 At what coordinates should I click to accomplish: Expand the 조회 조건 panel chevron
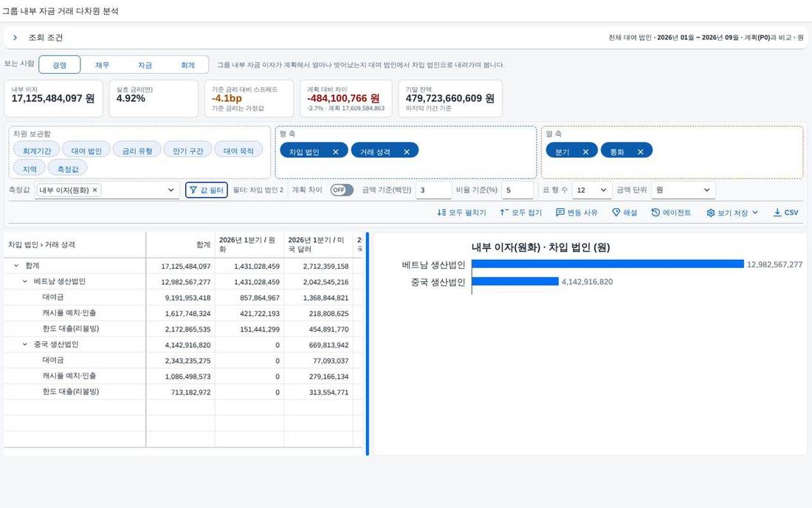pyautogui.click(x=15, y=38)
